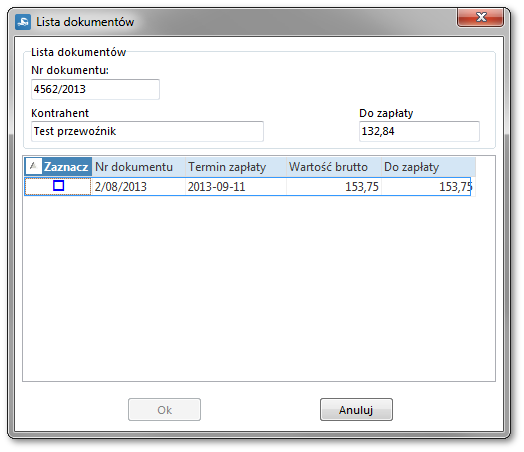This screenshot has width=524, height=452.
Task: Cancel the dialog with Anuluj
Action: (356, 410)
